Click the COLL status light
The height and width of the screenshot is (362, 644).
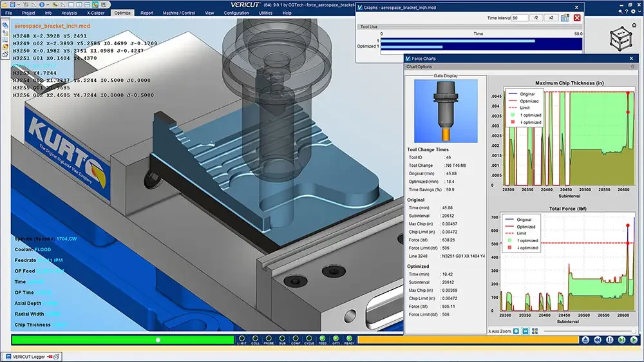(255, 340)
